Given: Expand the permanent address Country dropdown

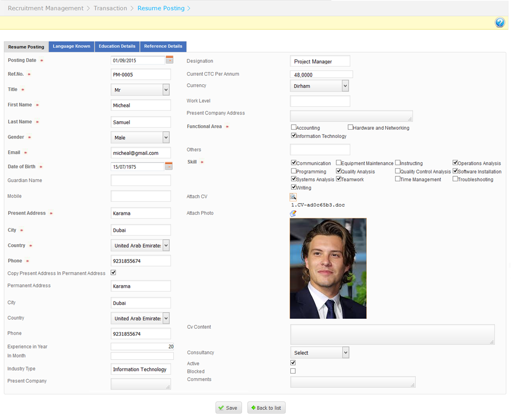Looking at the screenshot, I should 140,318.
